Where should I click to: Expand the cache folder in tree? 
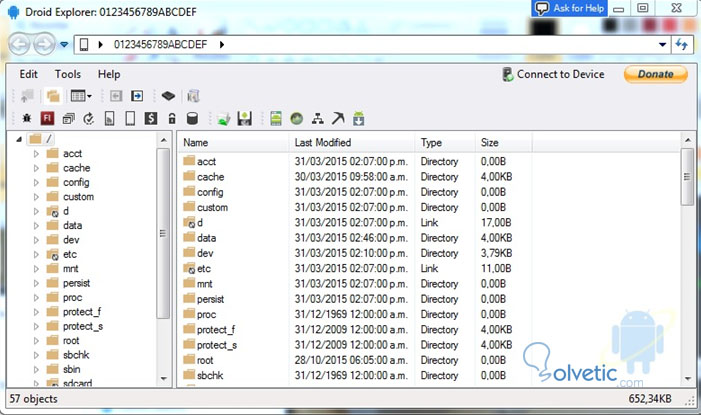click(36, 168)
